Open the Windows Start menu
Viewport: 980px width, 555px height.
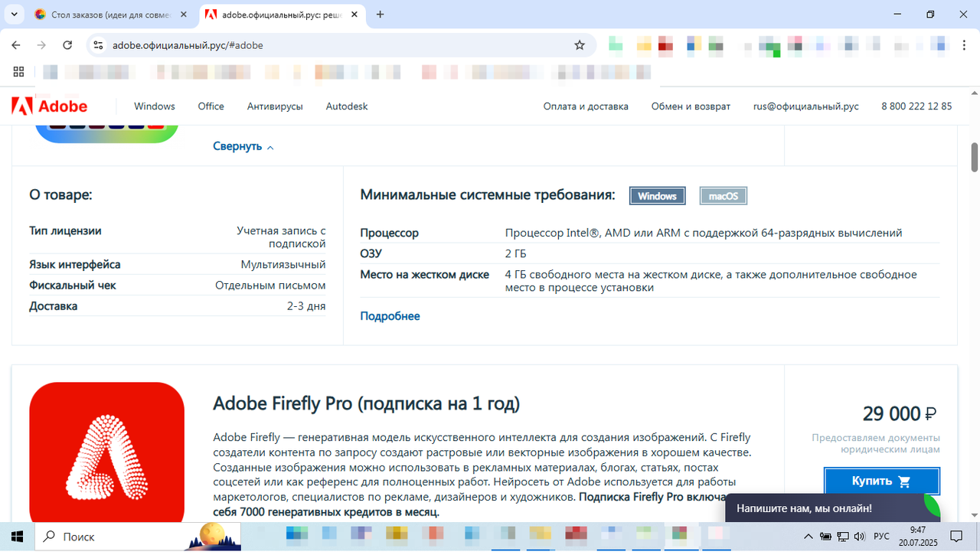tap(17, 537)
